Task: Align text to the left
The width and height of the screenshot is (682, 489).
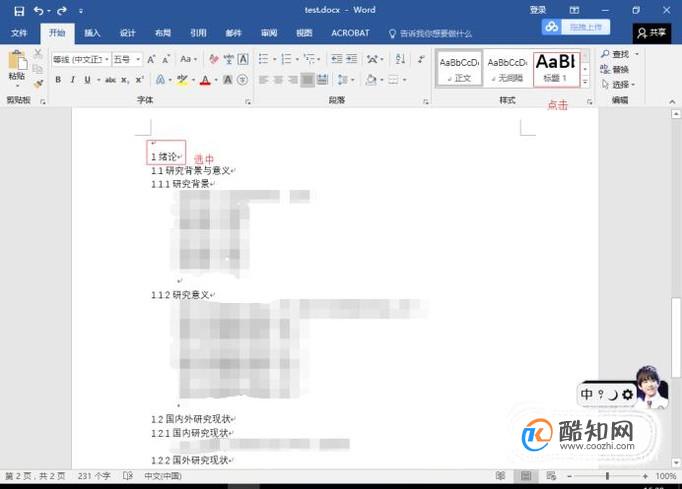Action: tap(264, 80)
